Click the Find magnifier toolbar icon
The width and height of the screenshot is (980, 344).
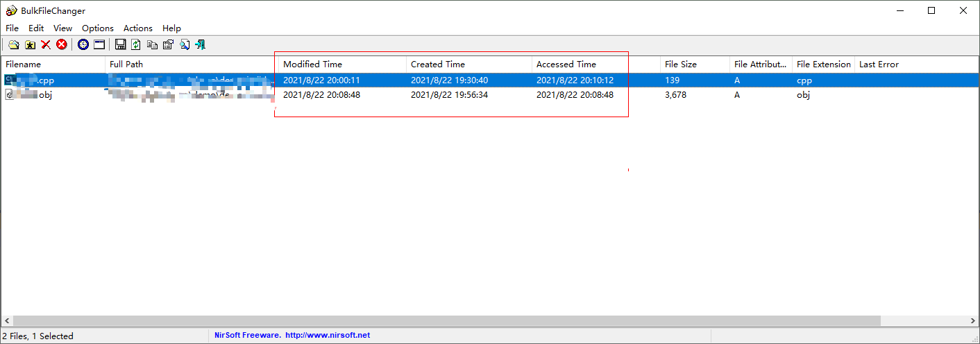click(x=185, y=45)
